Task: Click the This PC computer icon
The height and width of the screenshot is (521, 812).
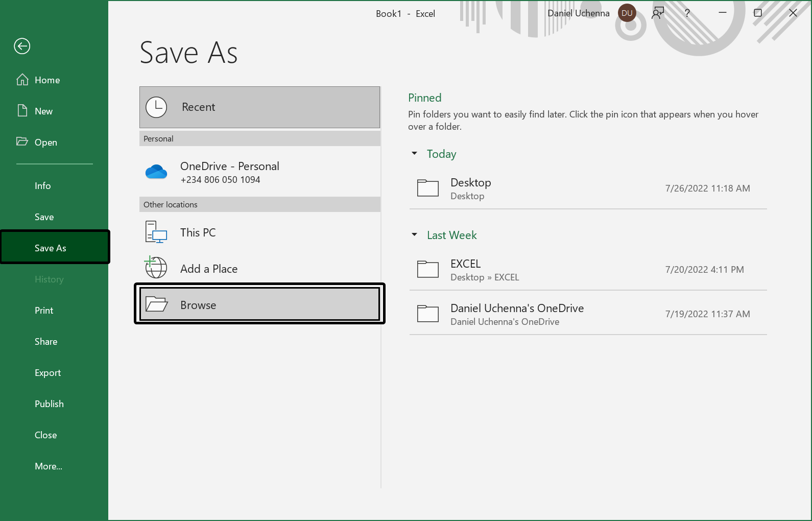Action: click(x=156, y=232)
